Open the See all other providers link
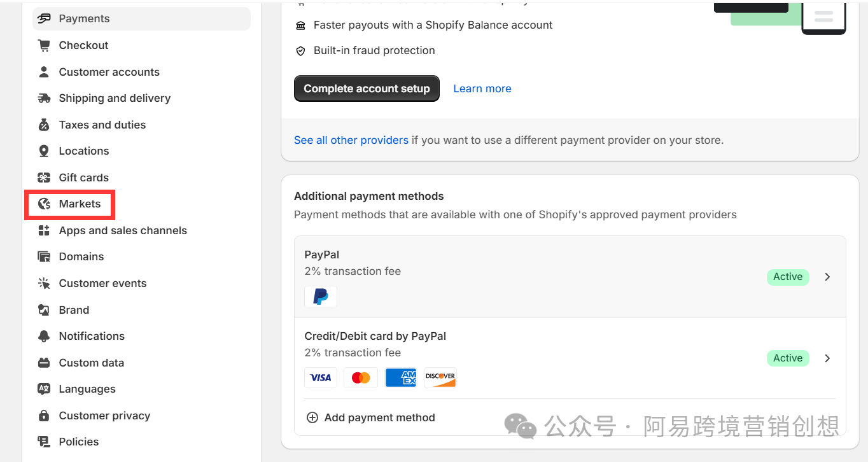 (351, 140)
